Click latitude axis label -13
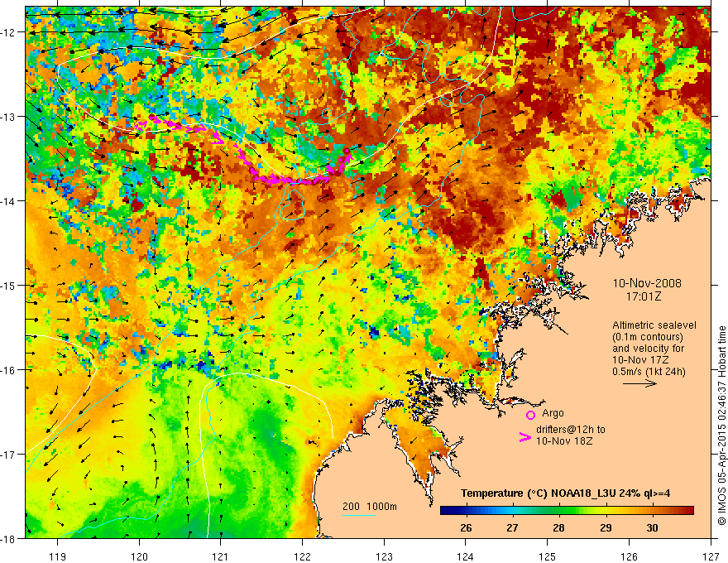The image size is (728, 563). pos(8,117)
